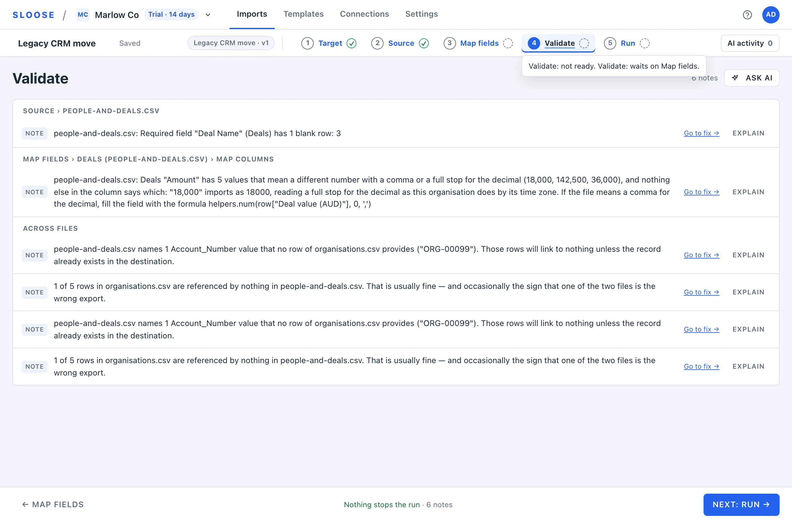Go to the Target step
Viewport: 792px width, 532px height.
click(330, 43)
